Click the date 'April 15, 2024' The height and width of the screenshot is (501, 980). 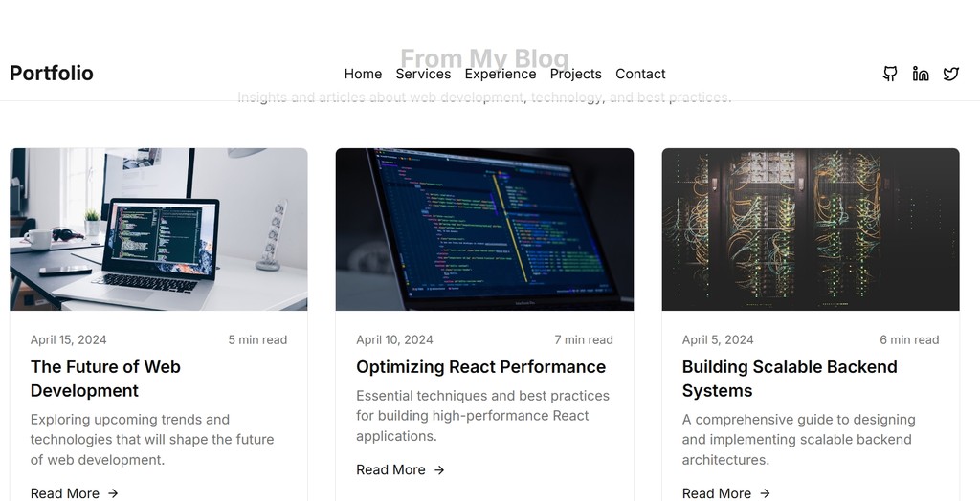click(69, 339)
